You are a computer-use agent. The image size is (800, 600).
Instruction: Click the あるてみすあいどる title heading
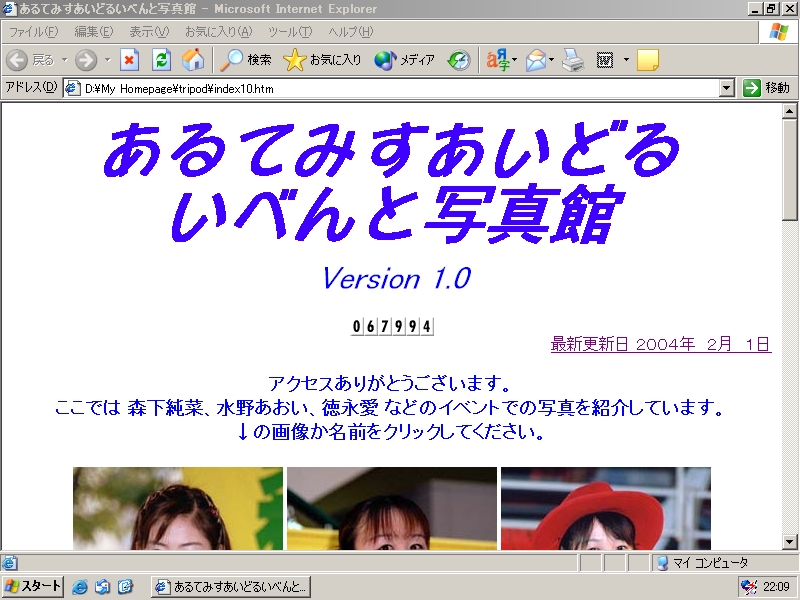[391, 151]
